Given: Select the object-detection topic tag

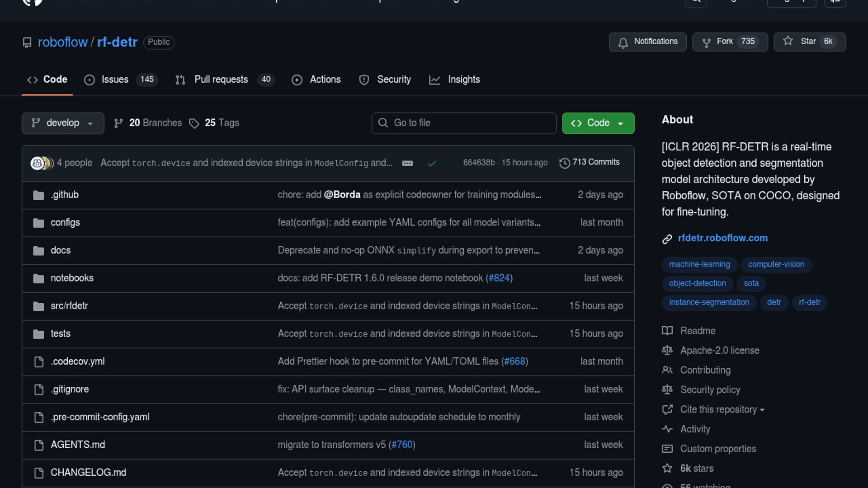Looking at the screenshot, I should coord(697,283).
